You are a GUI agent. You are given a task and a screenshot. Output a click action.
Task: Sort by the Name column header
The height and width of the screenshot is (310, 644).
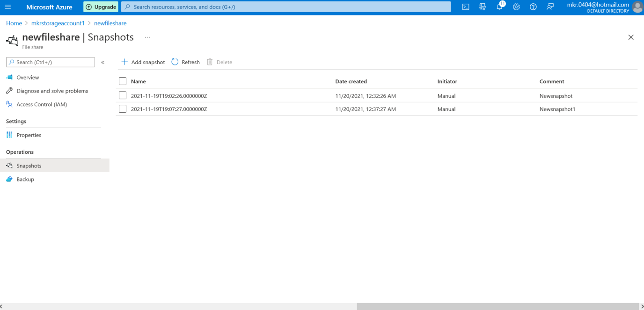139,81
